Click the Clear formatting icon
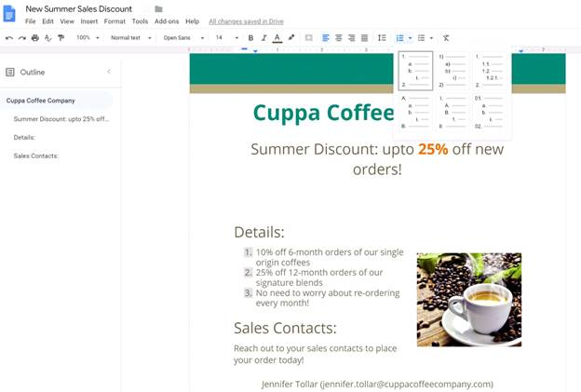The width and height of the screenshot is (581, 392). tap(446, 38)
